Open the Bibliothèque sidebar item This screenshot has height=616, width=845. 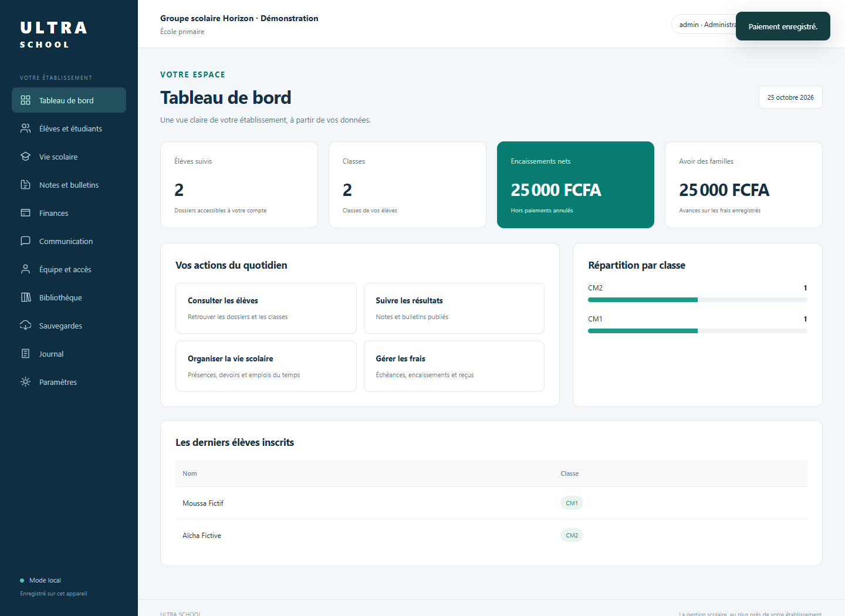click(x=69, y=297)
